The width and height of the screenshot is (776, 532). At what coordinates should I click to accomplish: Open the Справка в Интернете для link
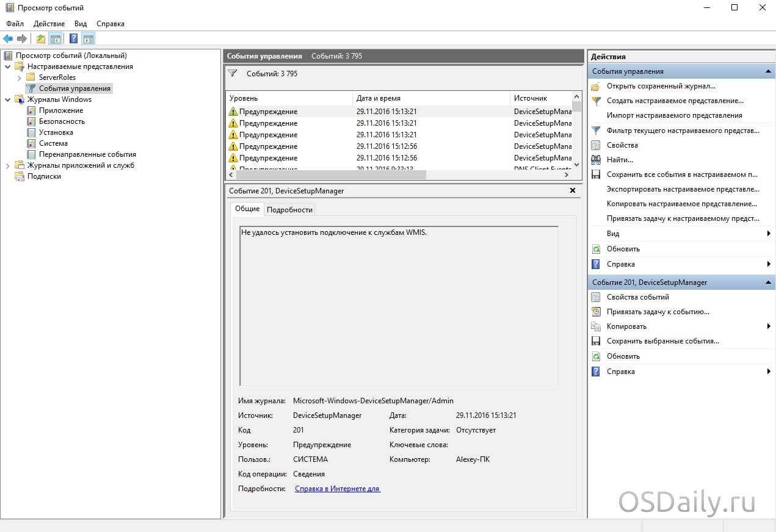tap(338, 489)
